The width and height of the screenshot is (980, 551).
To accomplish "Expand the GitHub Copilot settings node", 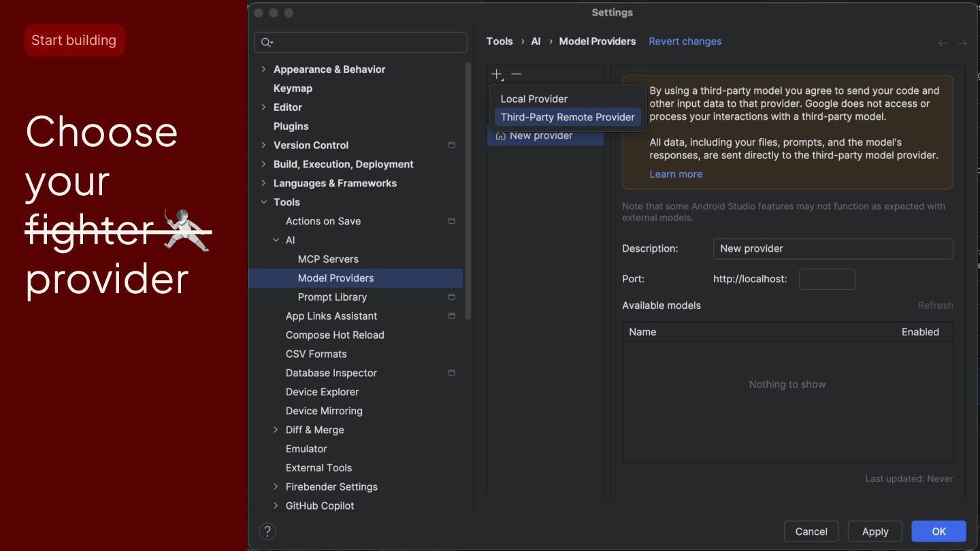I will pos(276,506).
